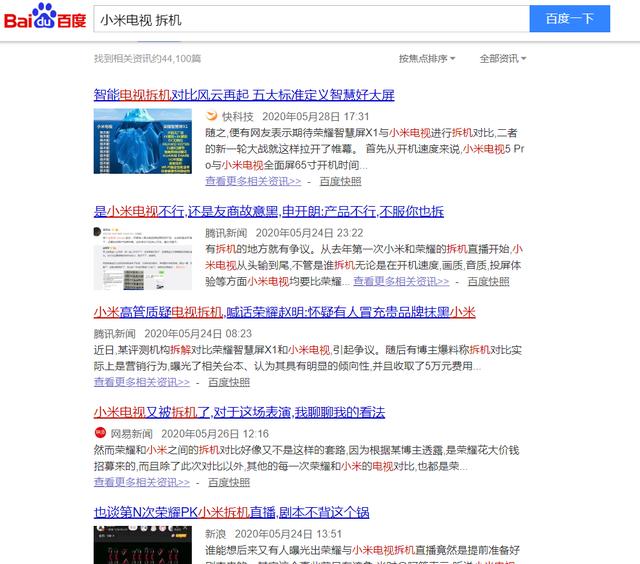Open 百度快照 for the 23:22 result
The width and height of the screenshot is (640, 564).
coord(488,281)
